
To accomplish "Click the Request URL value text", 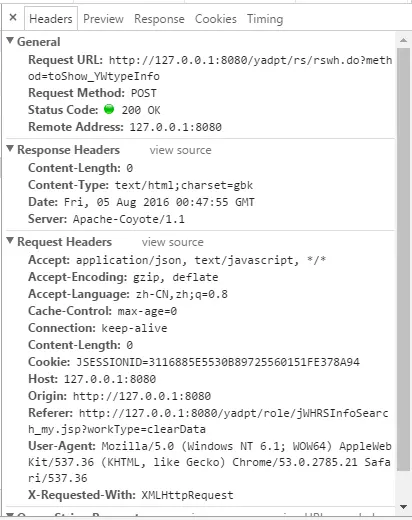I will [210, 68].
